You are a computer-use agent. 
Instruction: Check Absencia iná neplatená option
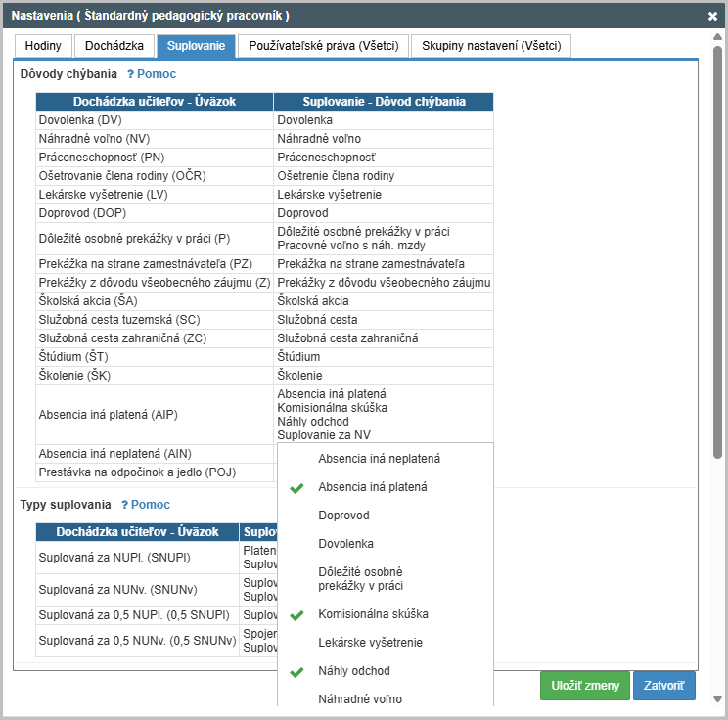(x=379, y=458)
